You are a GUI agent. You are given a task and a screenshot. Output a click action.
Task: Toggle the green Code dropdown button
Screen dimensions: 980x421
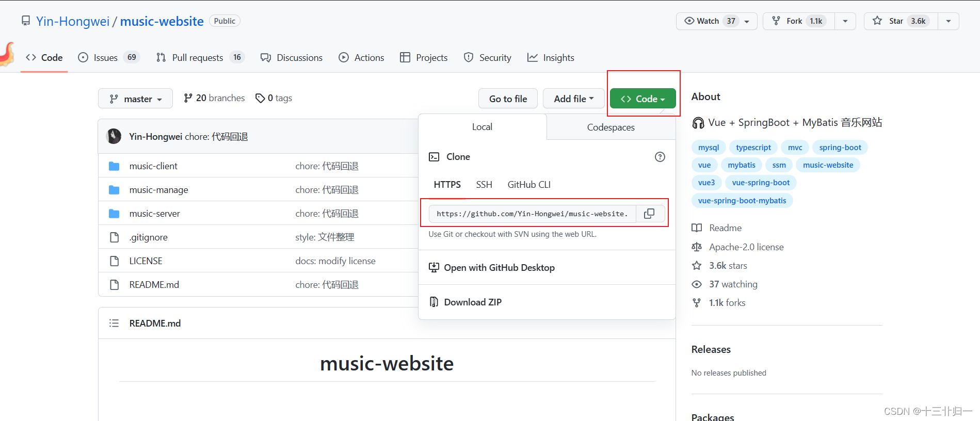click(642, 99)
